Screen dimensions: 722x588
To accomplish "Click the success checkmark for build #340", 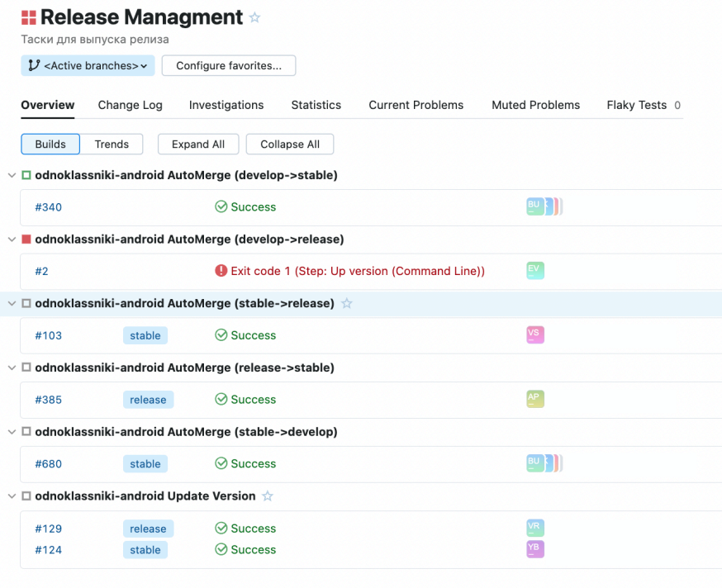I will pos(221,207).
